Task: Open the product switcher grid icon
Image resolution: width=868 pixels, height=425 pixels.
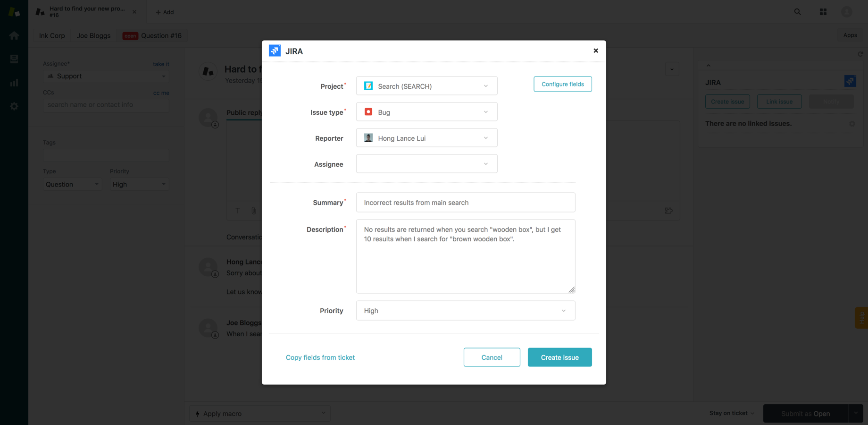Action: (823, 11)
